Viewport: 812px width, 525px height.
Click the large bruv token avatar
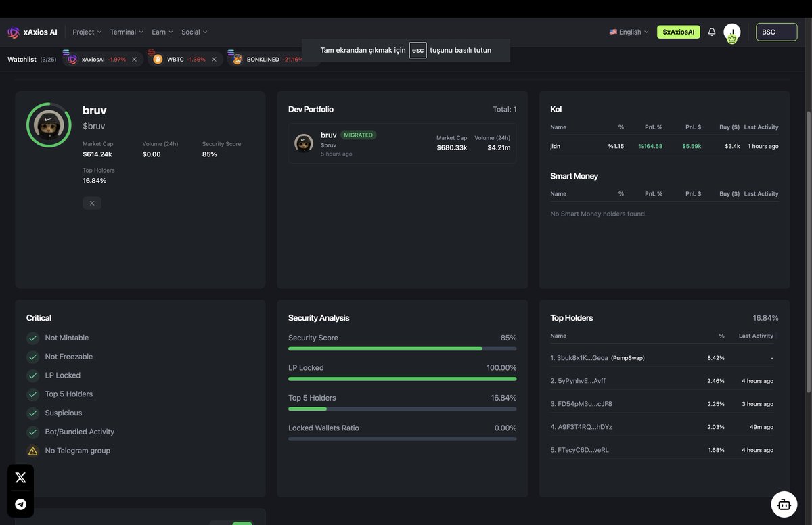tap(49, 125)
